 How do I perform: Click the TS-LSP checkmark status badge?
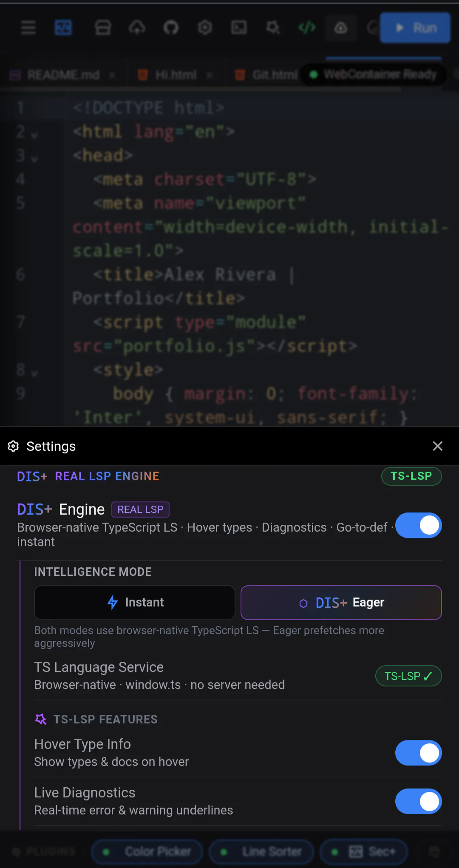coord(408,676)
